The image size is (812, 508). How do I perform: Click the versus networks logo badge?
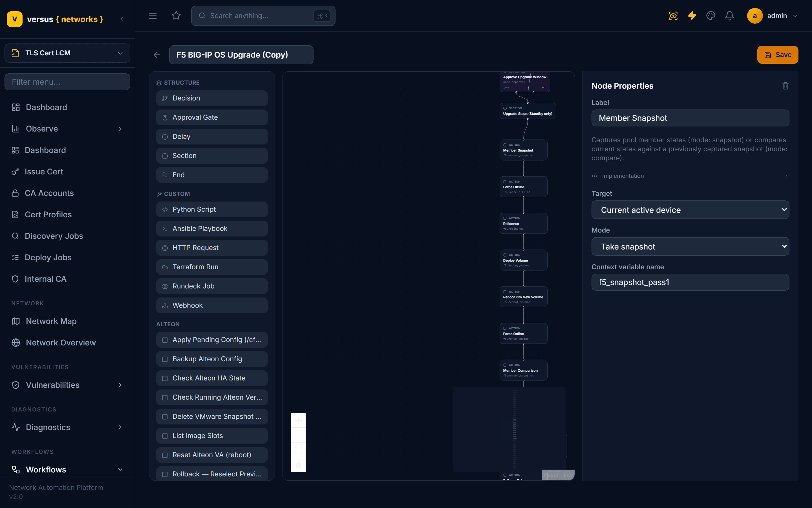(14, 19)
